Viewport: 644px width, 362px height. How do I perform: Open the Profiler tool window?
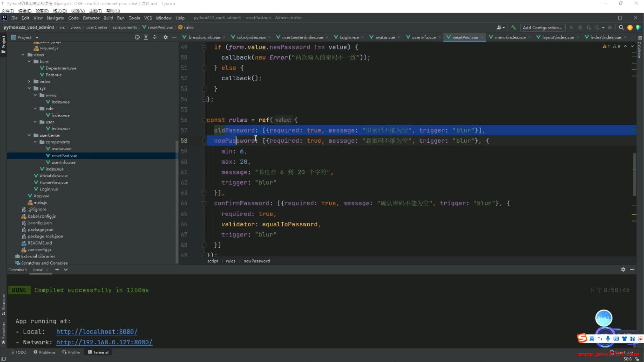tap(71, 352)
